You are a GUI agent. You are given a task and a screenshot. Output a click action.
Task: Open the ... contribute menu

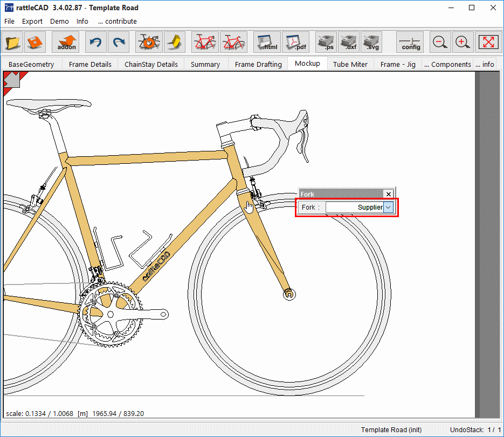point(118,21)
